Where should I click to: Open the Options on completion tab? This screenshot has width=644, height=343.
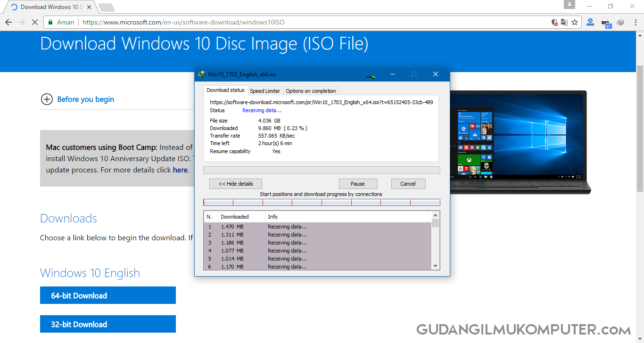pyautogui.click(x=311, y=91)
